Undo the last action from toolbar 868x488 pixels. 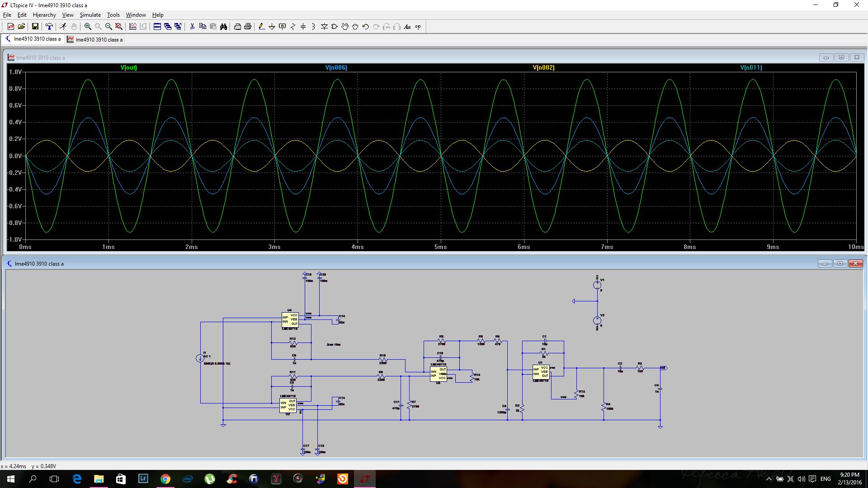point(366,27)
